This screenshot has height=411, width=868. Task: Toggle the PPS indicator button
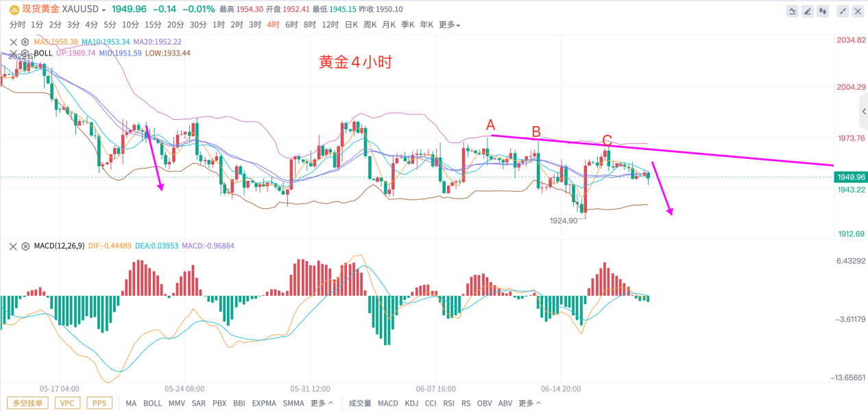(99, 403)
